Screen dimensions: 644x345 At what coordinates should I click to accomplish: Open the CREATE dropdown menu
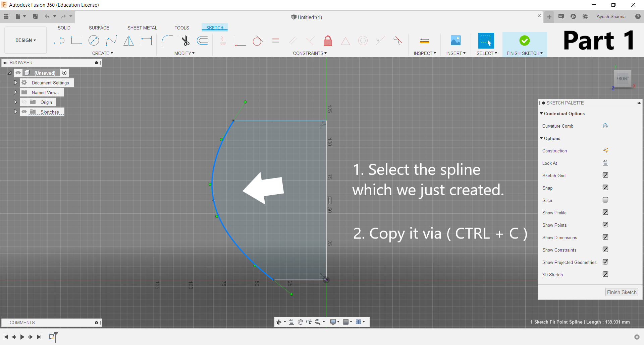pyautogui.click(x=103, y=53)
